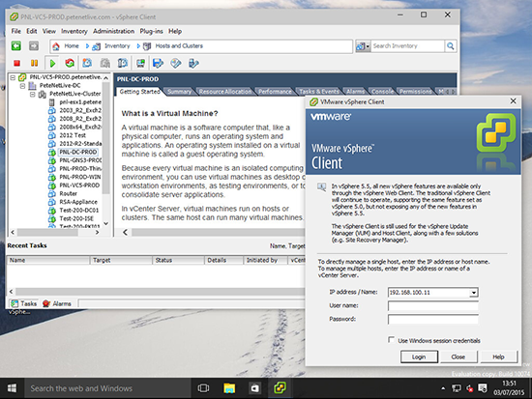Open the File menu
Viewport: 532px width, 399px height.
pos(15,31)
